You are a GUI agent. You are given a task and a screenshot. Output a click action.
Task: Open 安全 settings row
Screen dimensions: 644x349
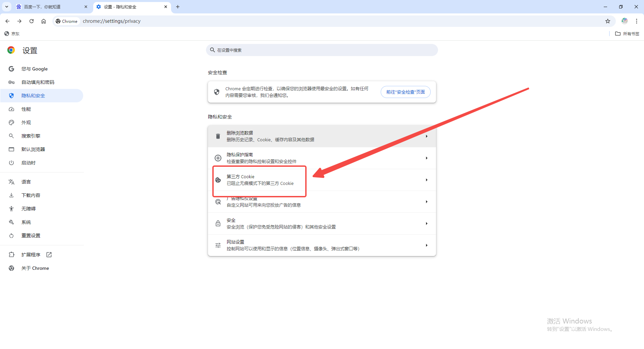(322, 223)
